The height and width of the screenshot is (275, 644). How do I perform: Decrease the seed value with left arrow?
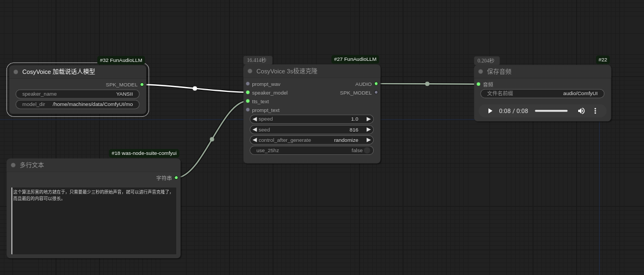click(x=255, y=130)
